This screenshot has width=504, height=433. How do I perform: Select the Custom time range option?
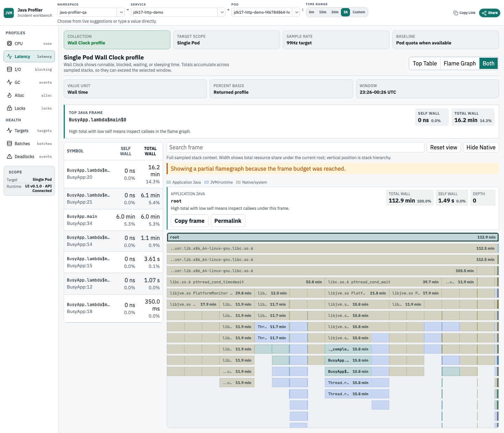(x=359, y=12)
